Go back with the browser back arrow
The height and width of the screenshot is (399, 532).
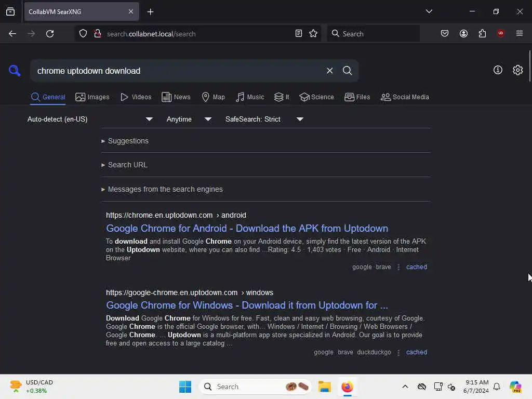tap(12, 34)
